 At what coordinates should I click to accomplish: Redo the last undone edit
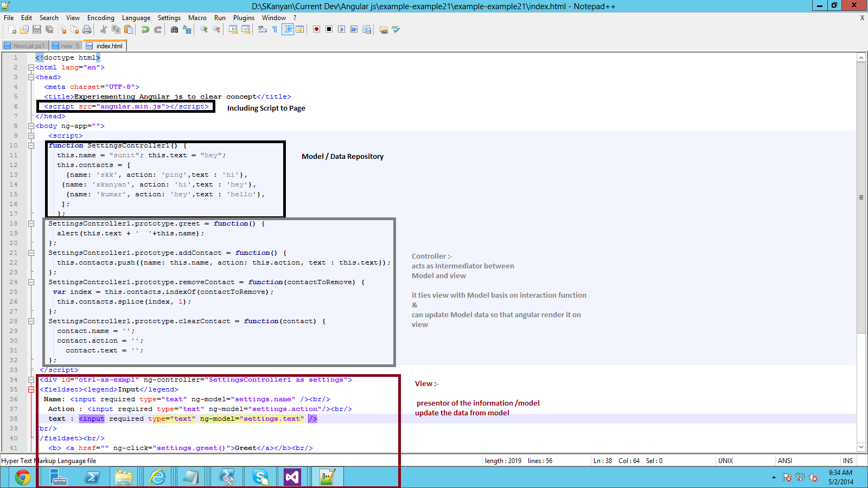point(158,30)
